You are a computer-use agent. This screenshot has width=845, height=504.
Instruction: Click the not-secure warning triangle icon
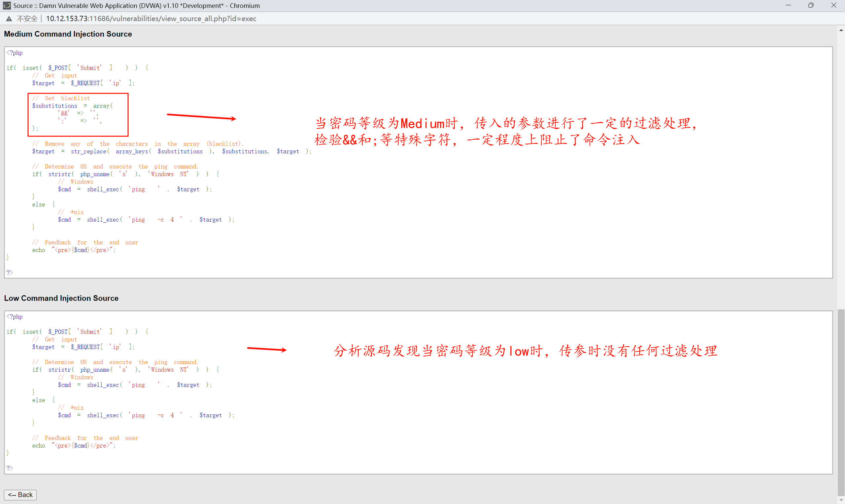(x=9, y=19)
